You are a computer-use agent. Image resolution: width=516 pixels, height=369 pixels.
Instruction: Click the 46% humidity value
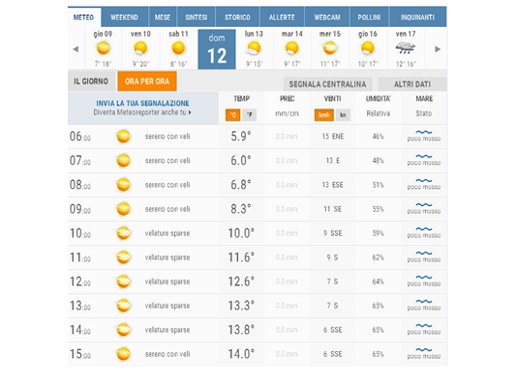(x=378, y=136)
